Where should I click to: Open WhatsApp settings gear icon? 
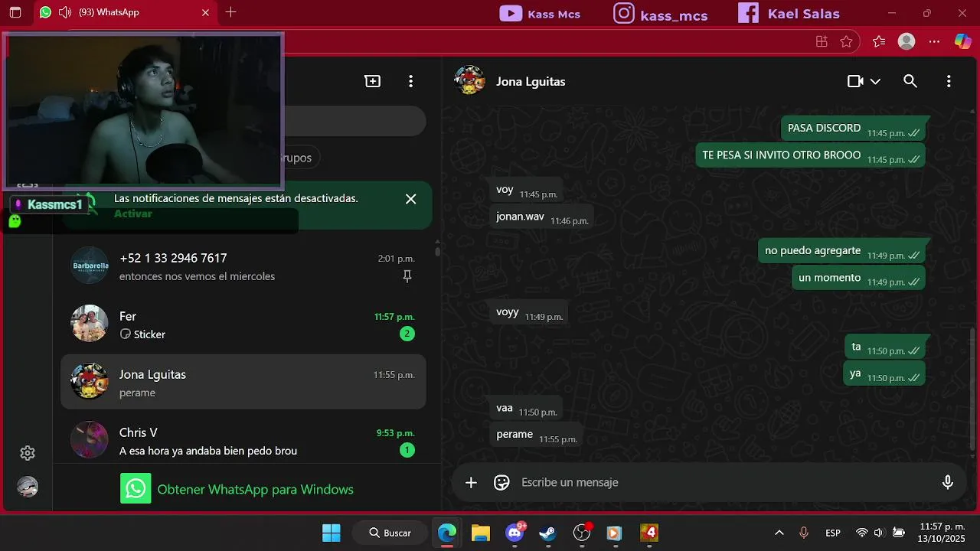coord(28,453)
